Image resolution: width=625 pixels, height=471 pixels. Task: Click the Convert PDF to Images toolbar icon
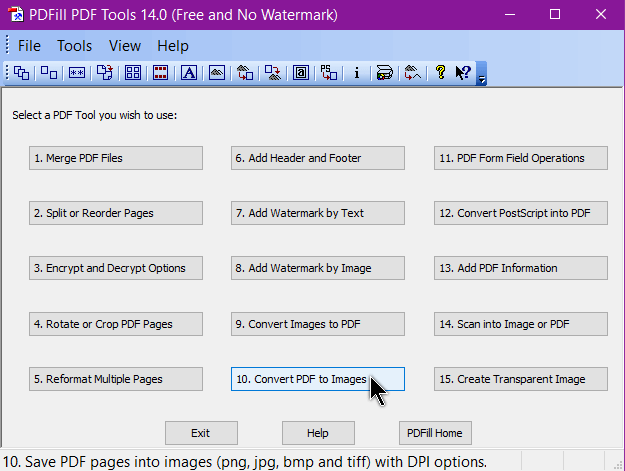pyautogui.click(x=273, y=73)
